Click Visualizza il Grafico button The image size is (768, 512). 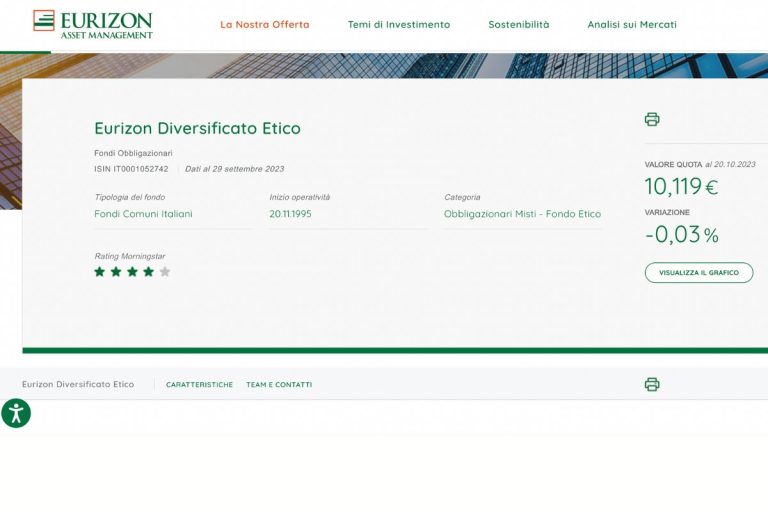[699, 272]
